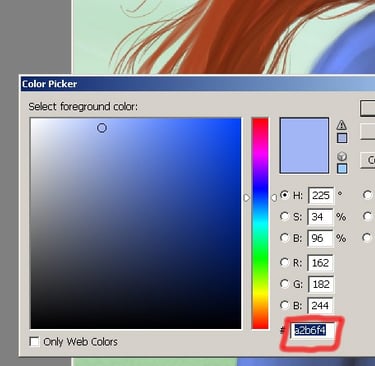Click the blue value field showing 244

(x=320, y=305)
